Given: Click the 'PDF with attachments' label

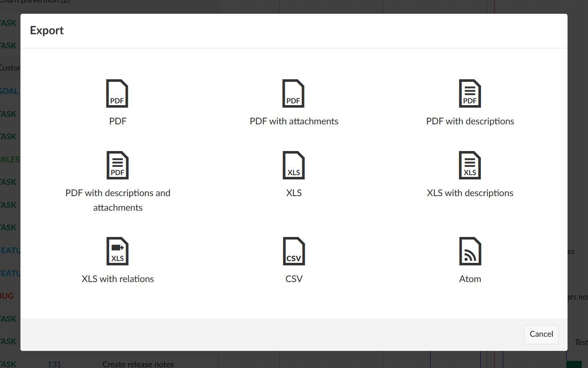Looking at the screenshot, I should [x=294, y=121].
